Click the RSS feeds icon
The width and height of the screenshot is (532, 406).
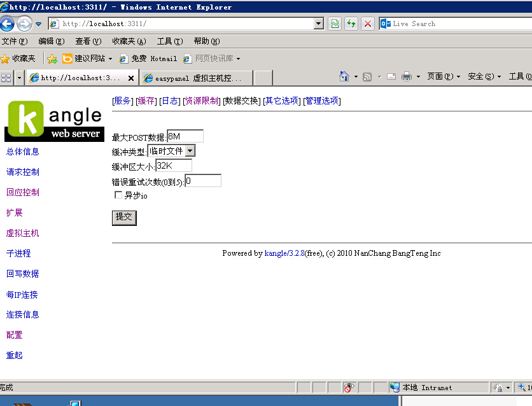point(367,76)
